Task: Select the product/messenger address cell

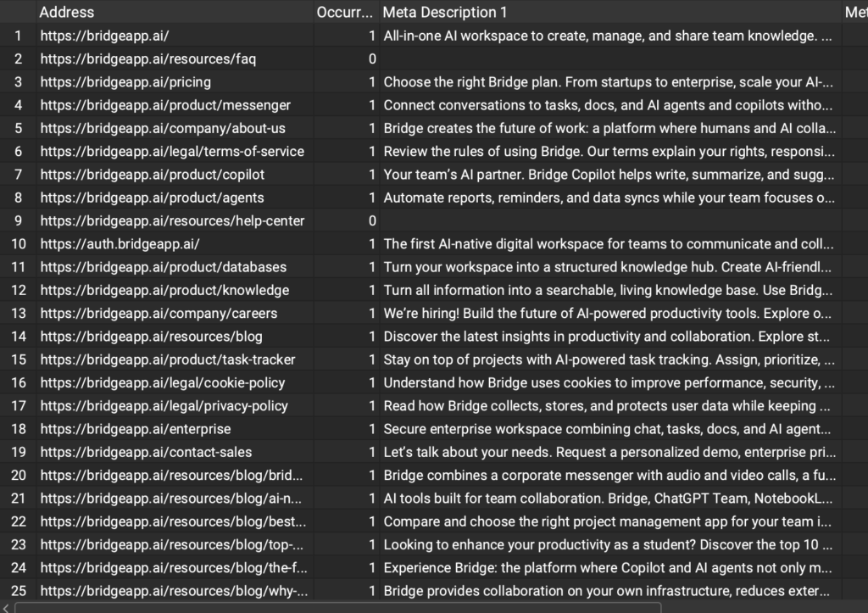Action: pos(165,105)
